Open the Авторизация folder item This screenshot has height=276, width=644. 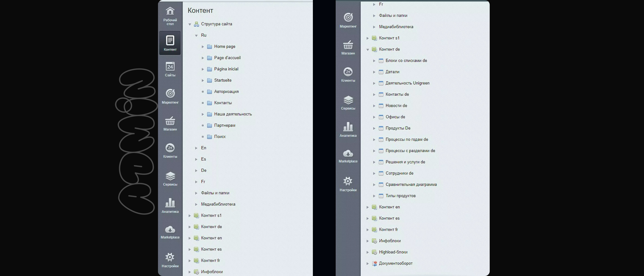click(226, 91)
